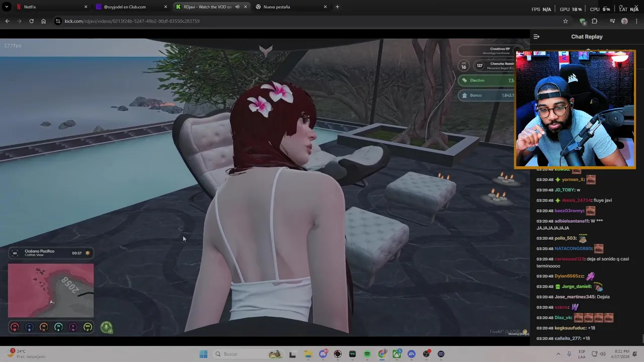
Task: Open the @soyjodel en Club.com tab
Action: tap(131, 7)
